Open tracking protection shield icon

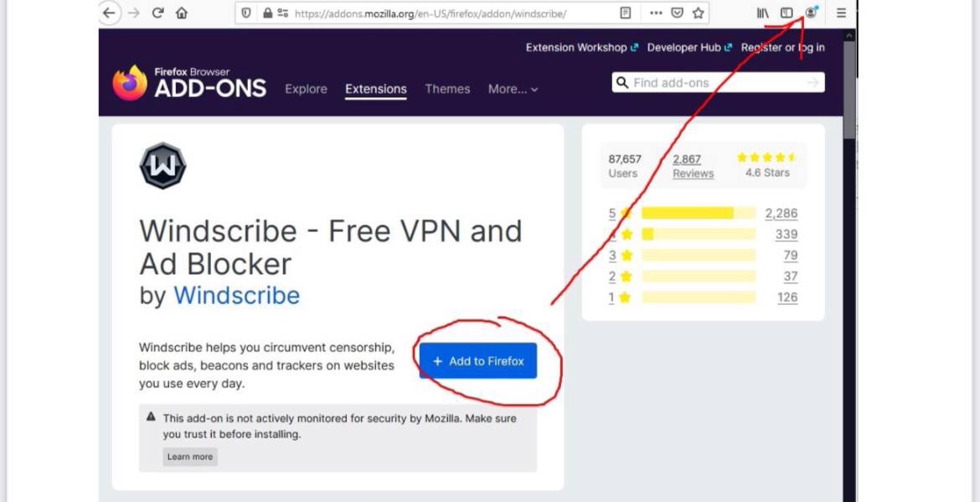[x=246, y=13]
